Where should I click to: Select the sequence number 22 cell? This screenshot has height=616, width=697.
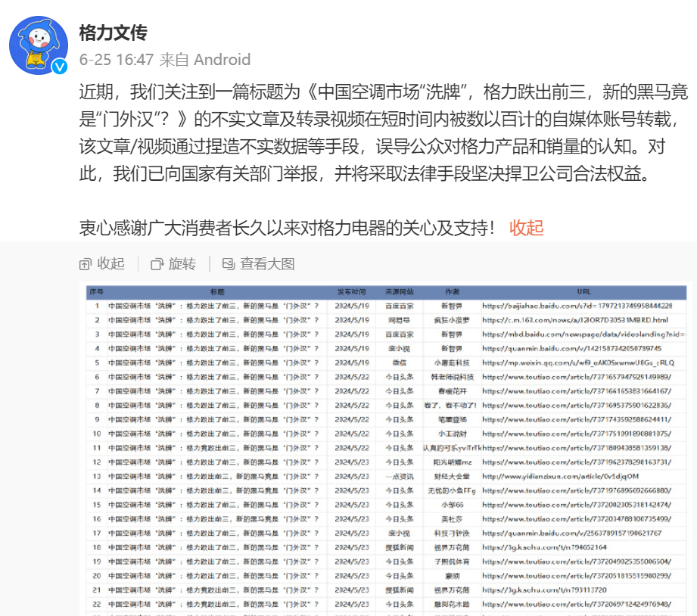coord(96,605)
